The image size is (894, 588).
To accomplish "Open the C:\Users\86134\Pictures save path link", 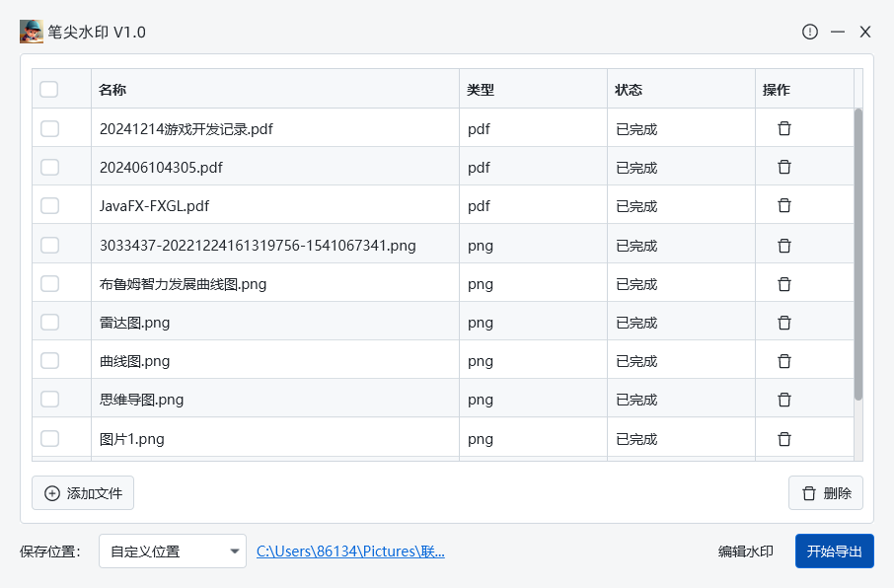I will [x=350, y=551].
